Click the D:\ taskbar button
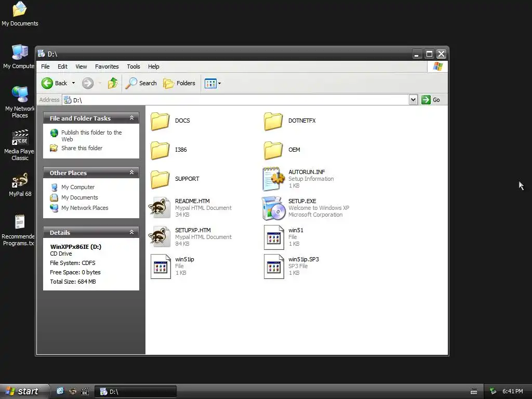532x399 pixels. 135,392
